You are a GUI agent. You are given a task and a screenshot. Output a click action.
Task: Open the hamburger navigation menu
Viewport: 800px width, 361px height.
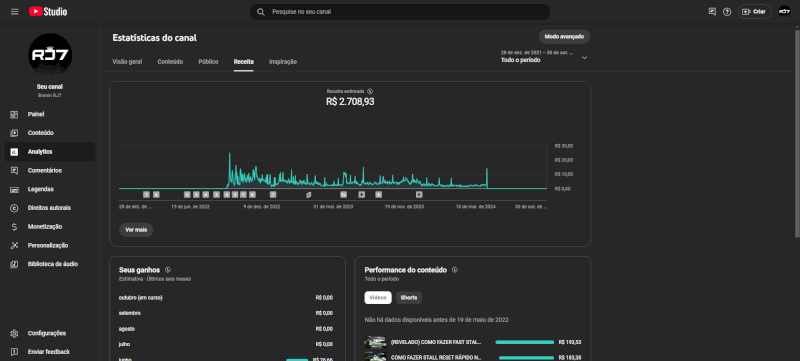click(x=14, y=12)
